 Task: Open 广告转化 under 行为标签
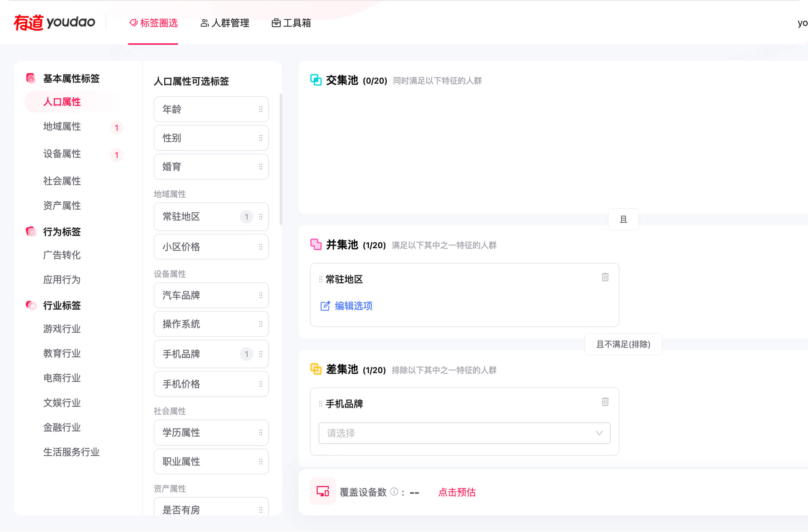tap(62, 255)
